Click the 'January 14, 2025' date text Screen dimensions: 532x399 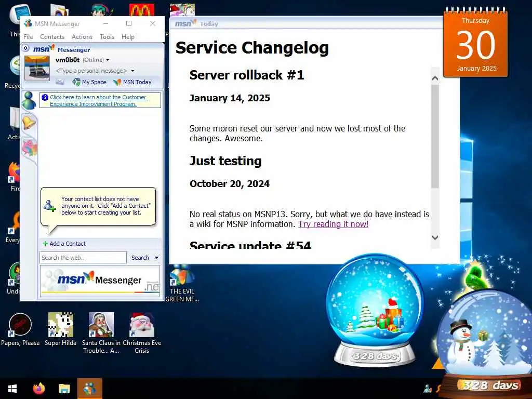point(230,98)
